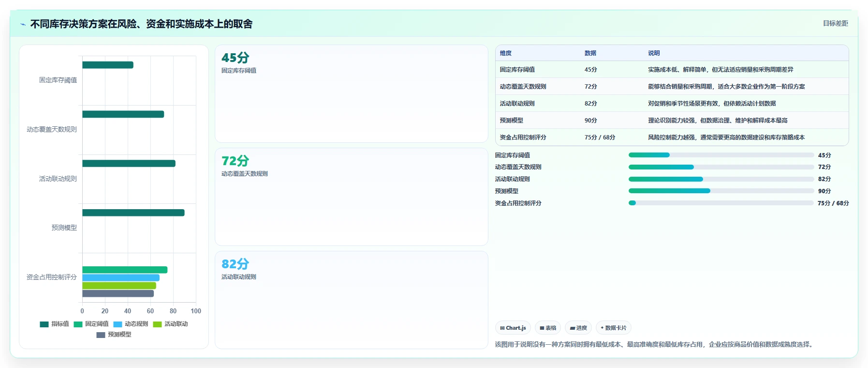This screenshot has width=868, height=368.
Task: Click the dashboard title 不同库存决策方案
Action: (x=141, y=24)
